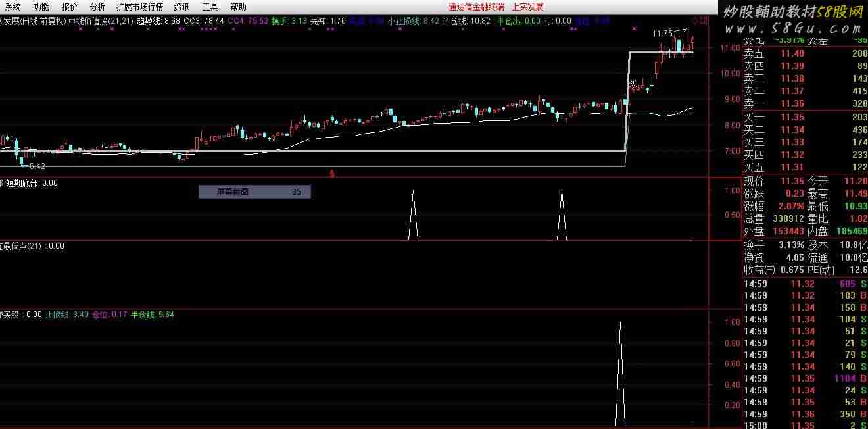The width and height of the screenshot is (868, 429).
Task: Open the 分析 menu
Action: [x=97, y=7]
